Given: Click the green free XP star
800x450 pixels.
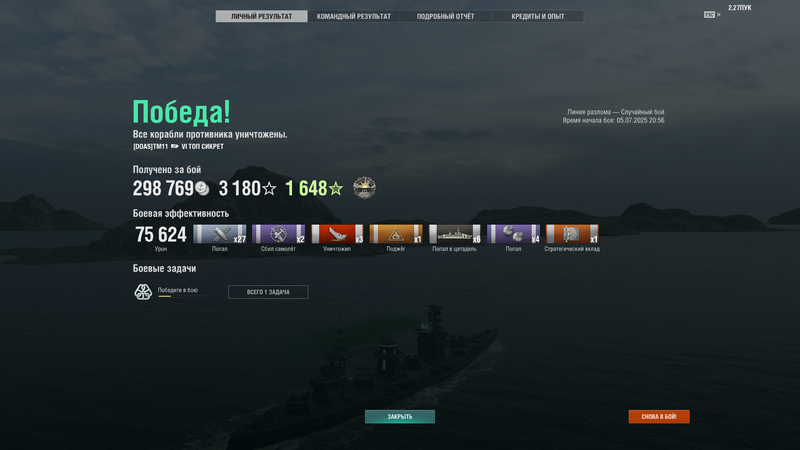Looking at the screenshot, I should tap(336, 189).
